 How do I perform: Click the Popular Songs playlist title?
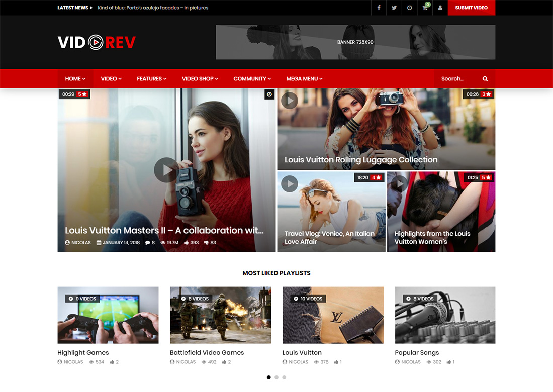[x=417, y=352]
